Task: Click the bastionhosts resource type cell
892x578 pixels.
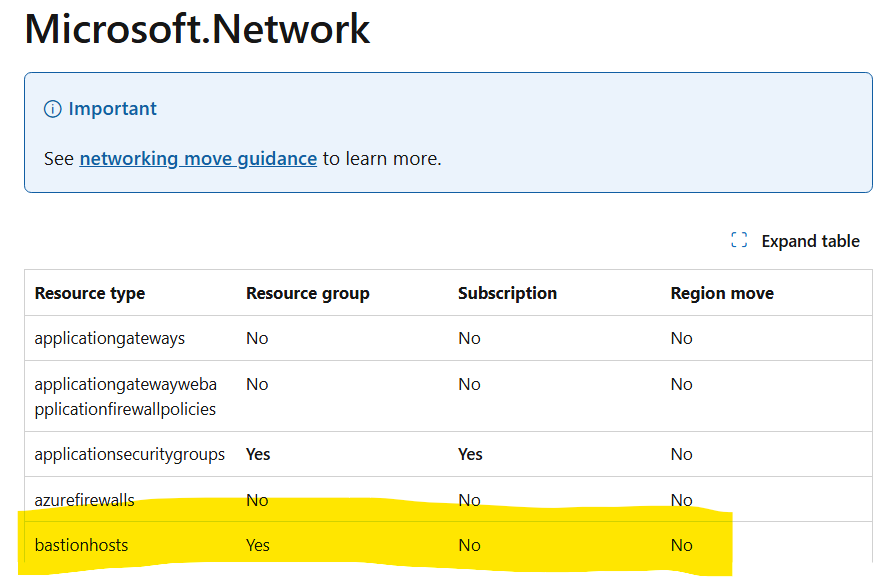Action: (81, 545)
